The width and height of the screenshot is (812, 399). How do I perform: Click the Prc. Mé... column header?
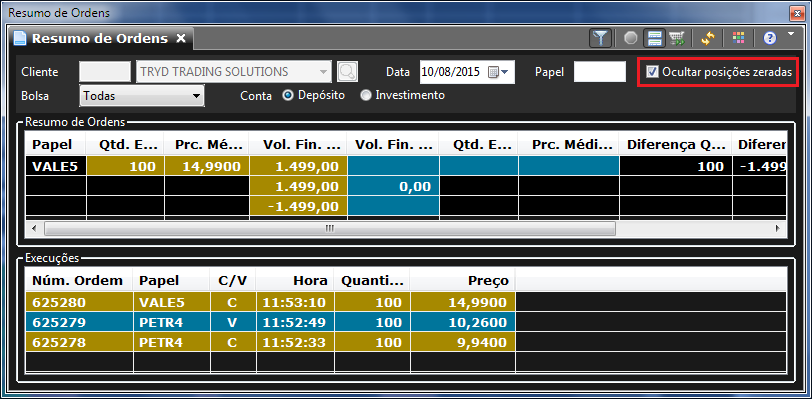[x=206, y=145]
